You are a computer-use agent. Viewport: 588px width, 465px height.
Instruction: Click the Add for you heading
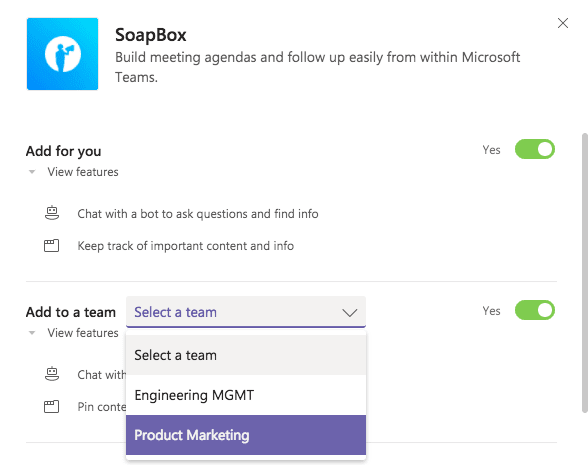click(x=63, y=151)
